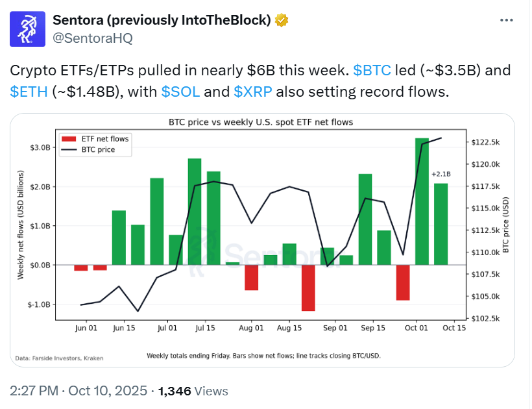Click the $SOL cashtag
Viewport: 532px width, 409px height.
point(180,92)
